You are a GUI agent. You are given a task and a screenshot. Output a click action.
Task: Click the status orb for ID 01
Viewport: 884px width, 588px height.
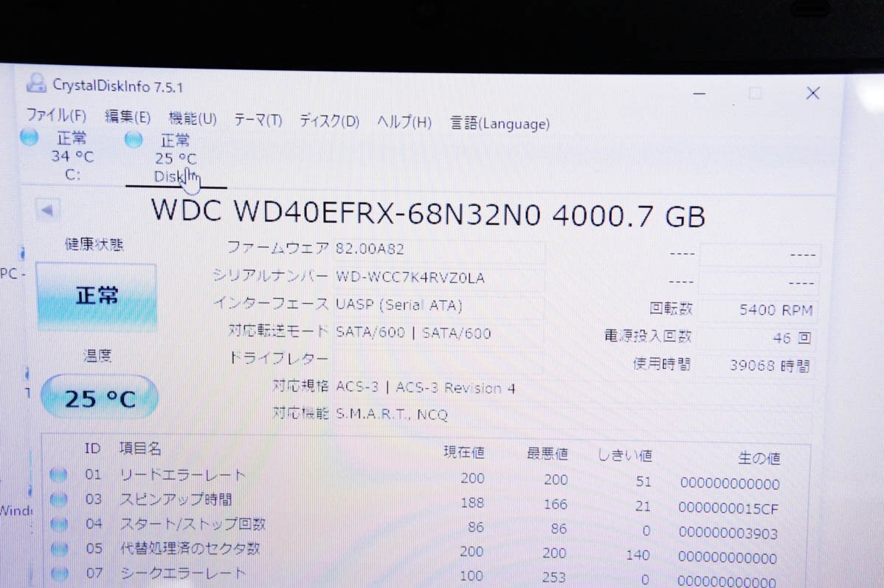pos(58,474)
